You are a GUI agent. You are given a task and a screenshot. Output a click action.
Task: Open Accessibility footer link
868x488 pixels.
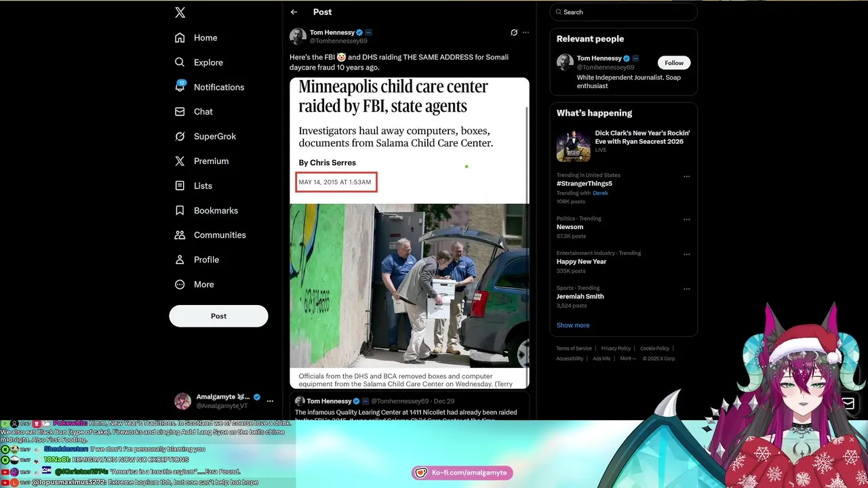click(570, 359)
